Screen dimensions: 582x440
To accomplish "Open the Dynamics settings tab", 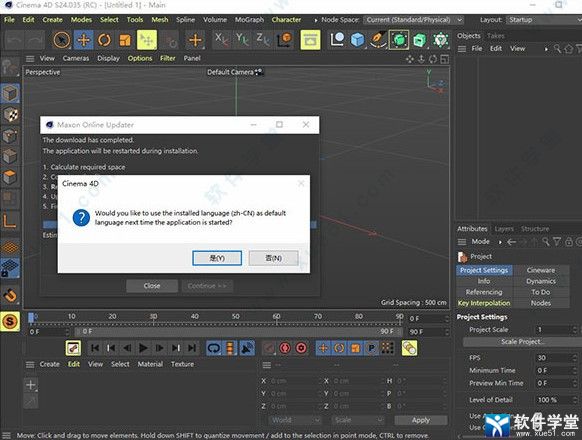I will point(541,281).
